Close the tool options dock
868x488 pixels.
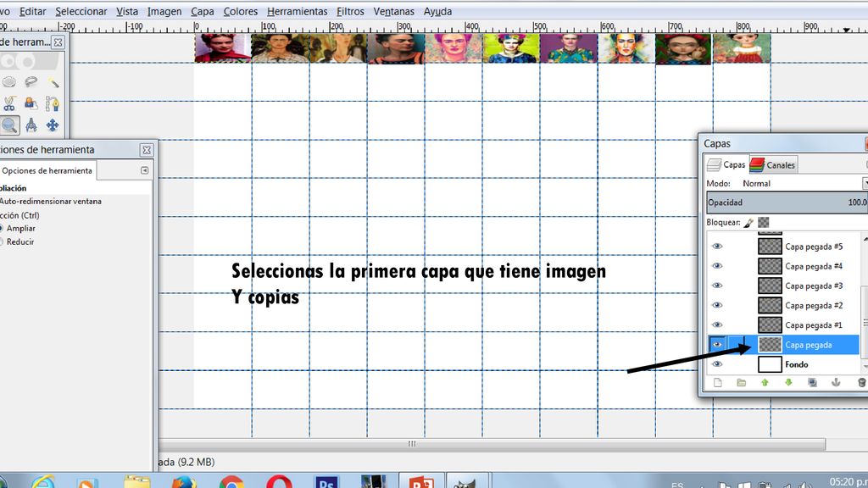tap(147, 150)
